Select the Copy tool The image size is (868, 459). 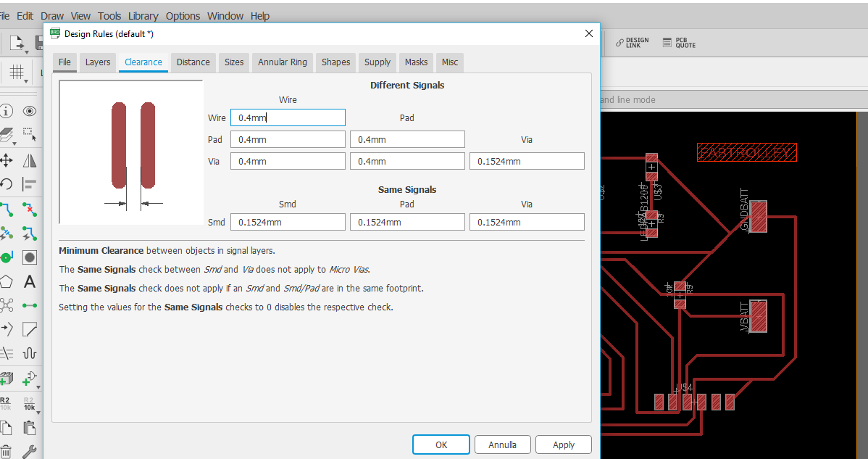[x=6, y=427]
